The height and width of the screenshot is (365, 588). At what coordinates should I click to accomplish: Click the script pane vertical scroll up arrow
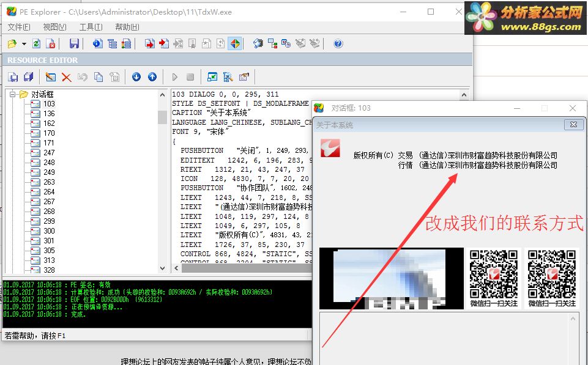tap(464, 95)
